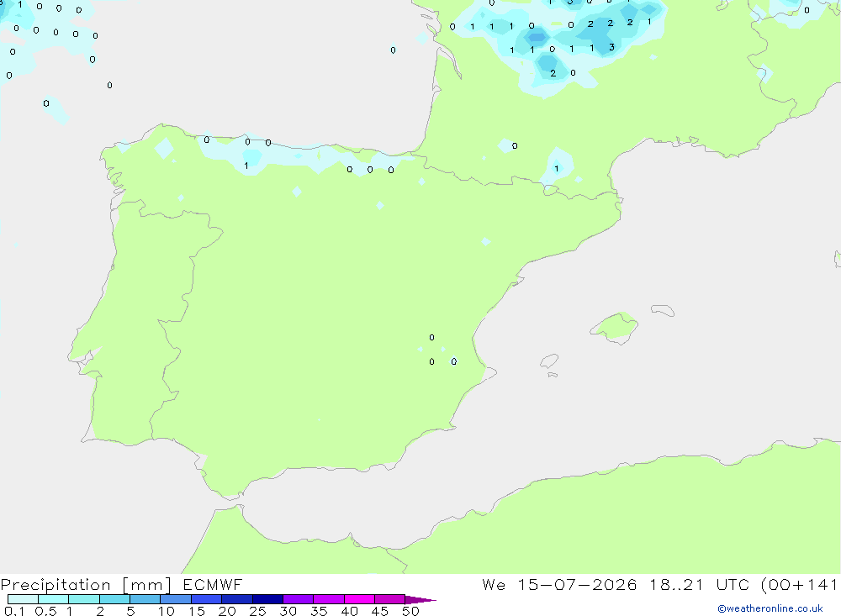
Task: Click the '50' legend scale label
Action: [410, 611]
